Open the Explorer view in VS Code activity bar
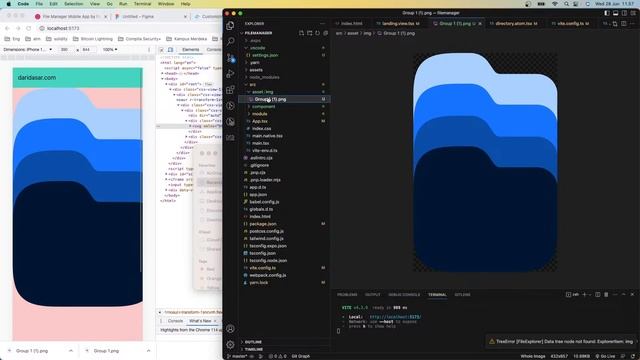The image size is (640, 360). click(230, 25)
